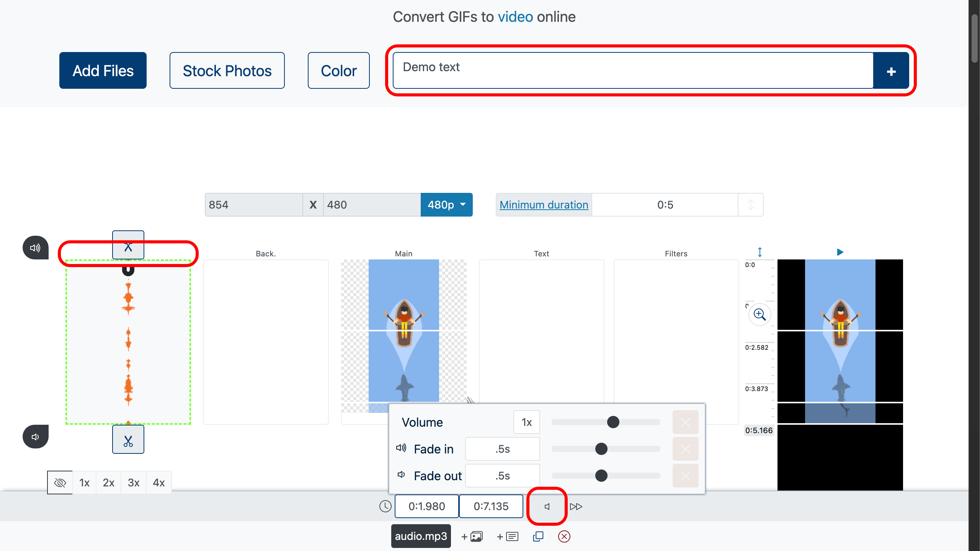Click the Volume slider handle
This screenshot has width=980, height=551.
(613, 422)
